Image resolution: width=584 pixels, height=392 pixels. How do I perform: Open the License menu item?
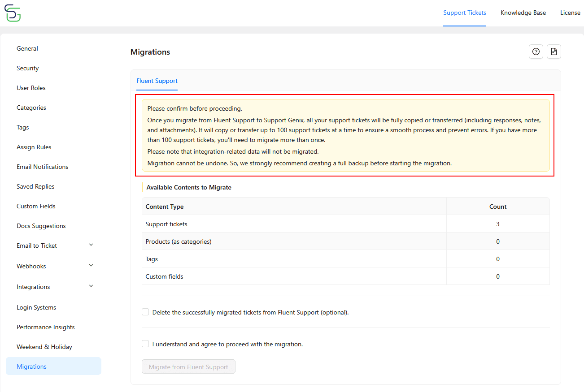coord(570,13)
